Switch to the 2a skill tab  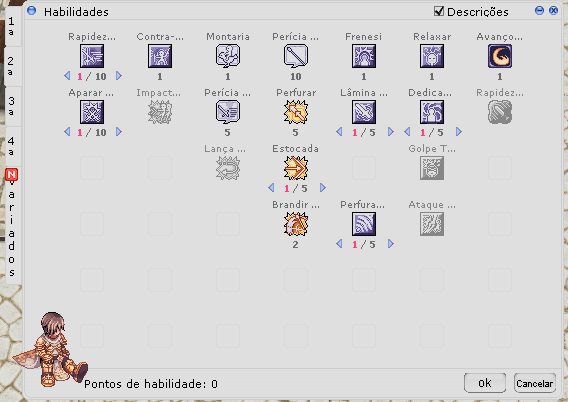point(12,66)
